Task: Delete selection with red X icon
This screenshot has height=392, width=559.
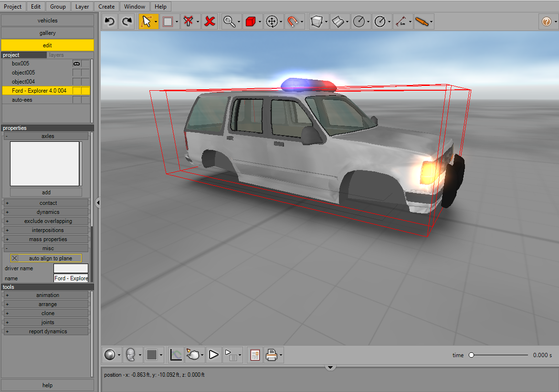Action: [210, 22]
